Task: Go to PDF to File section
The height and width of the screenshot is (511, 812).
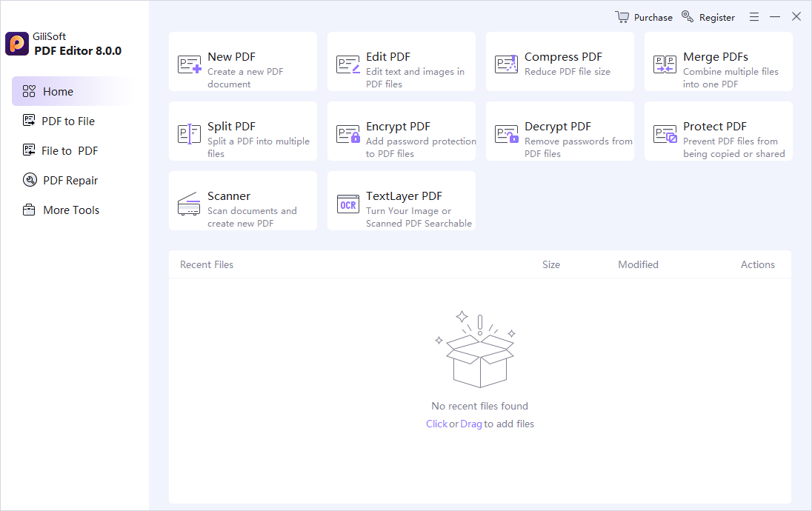Action: pos(59,121)
